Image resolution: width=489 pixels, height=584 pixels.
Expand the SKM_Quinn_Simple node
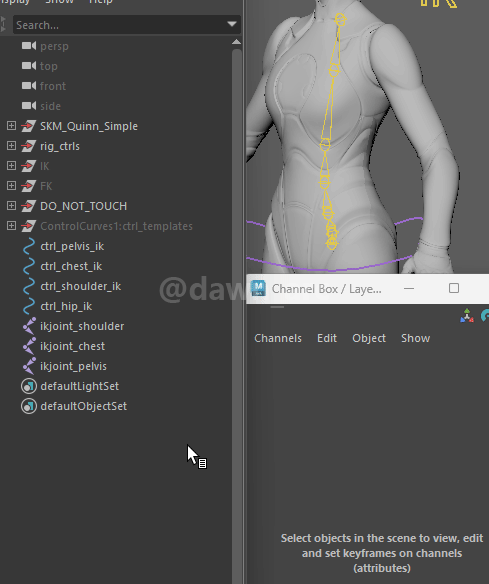(12, 126)
